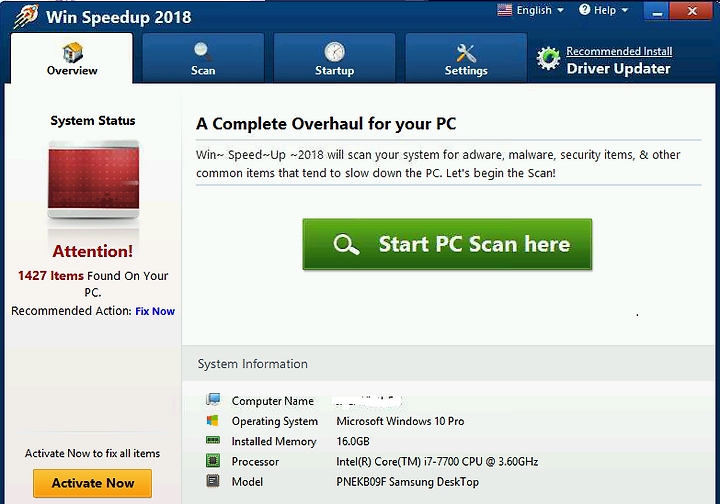
Task: Click the System Status heading
Action: point(93,121)
